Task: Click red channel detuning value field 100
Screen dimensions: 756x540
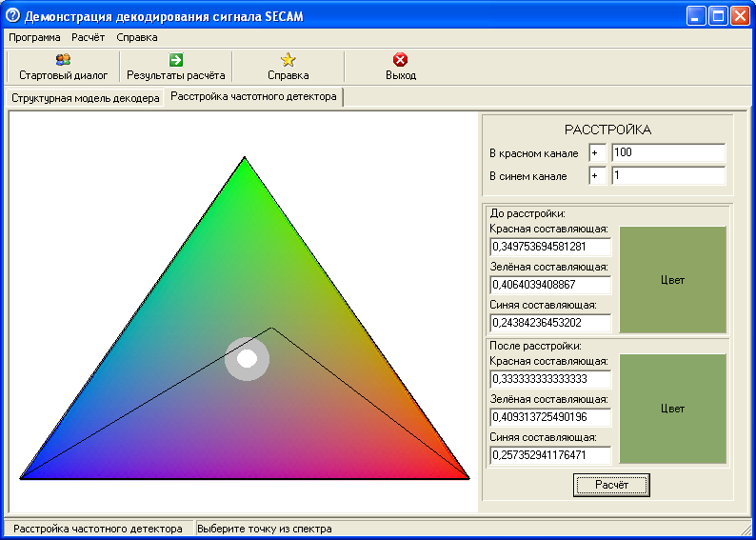Action: 668,152
